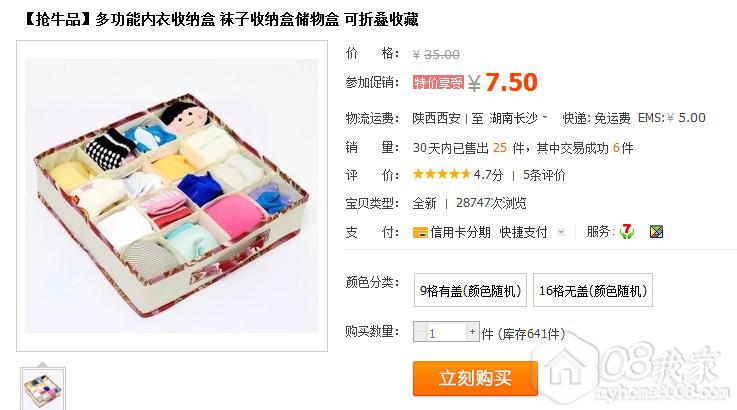The image size is (737, 410).
Task: Click the 立刻购买 buy now button
Action: click(475, 378)
